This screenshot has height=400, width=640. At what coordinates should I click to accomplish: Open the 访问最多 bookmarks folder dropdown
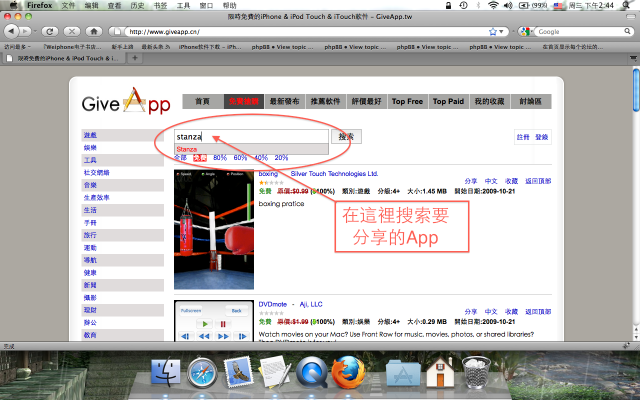18,47
